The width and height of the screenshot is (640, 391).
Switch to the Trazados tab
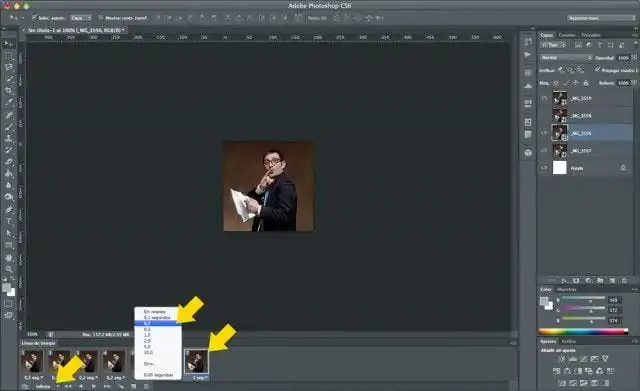tap(591, 35)
